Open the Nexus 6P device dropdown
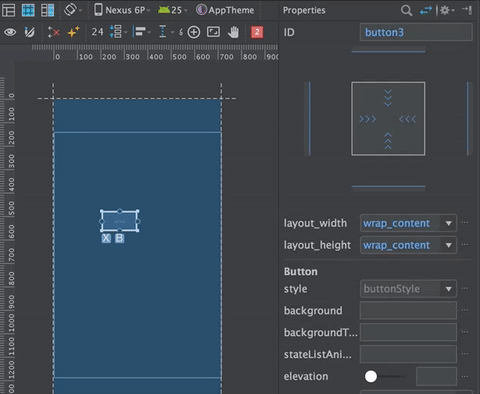 (121, 10)
